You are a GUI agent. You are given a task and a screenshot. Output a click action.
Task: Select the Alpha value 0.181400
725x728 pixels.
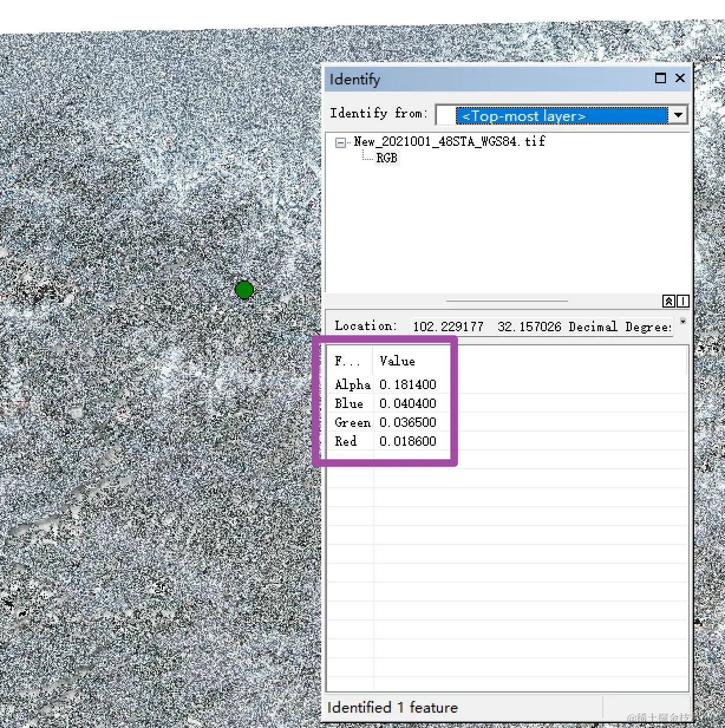pos(408,384)
